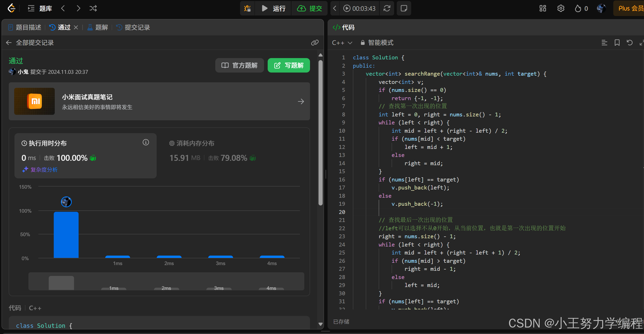The height and width of the screenshot is (334, 644).
Task: Shuffle to a random problem
Action: 93,9
